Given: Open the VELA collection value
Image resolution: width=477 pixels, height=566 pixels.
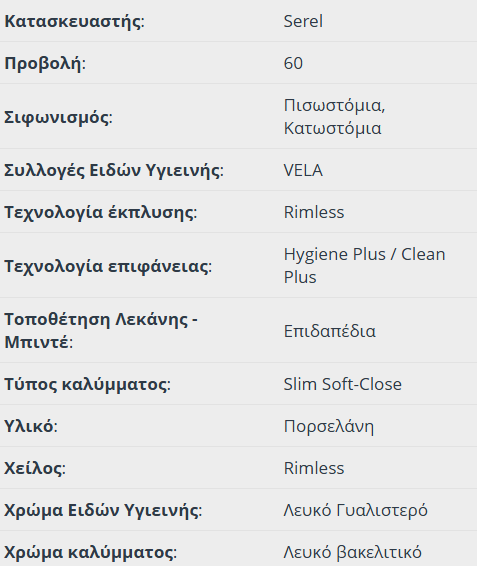Looking at the screenshot, I should point(303,170).
